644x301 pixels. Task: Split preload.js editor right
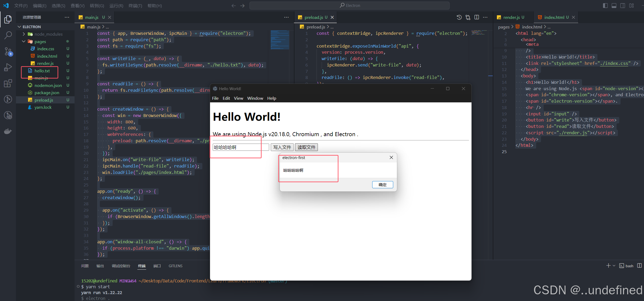477,17
